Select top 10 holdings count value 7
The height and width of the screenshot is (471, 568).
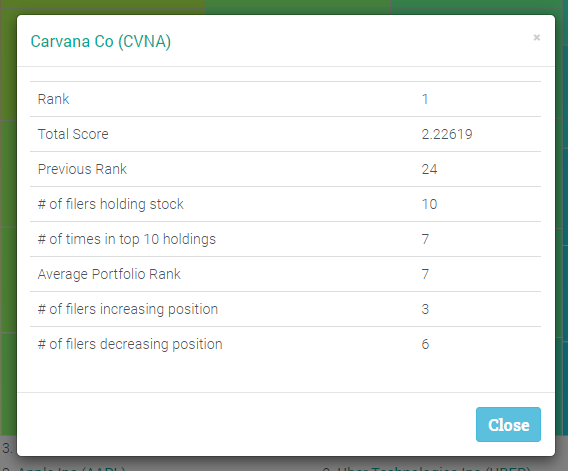point(425,239)
